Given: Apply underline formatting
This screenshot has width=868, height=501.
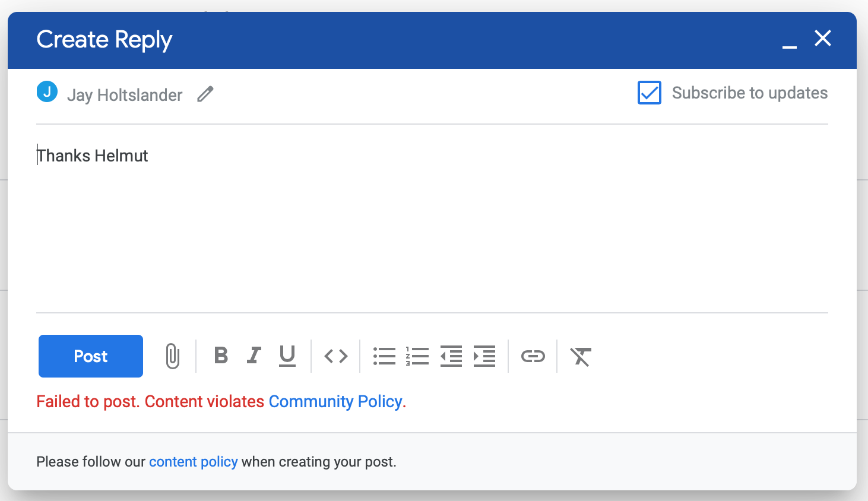Looking at the screenshot, I should 287,356.
